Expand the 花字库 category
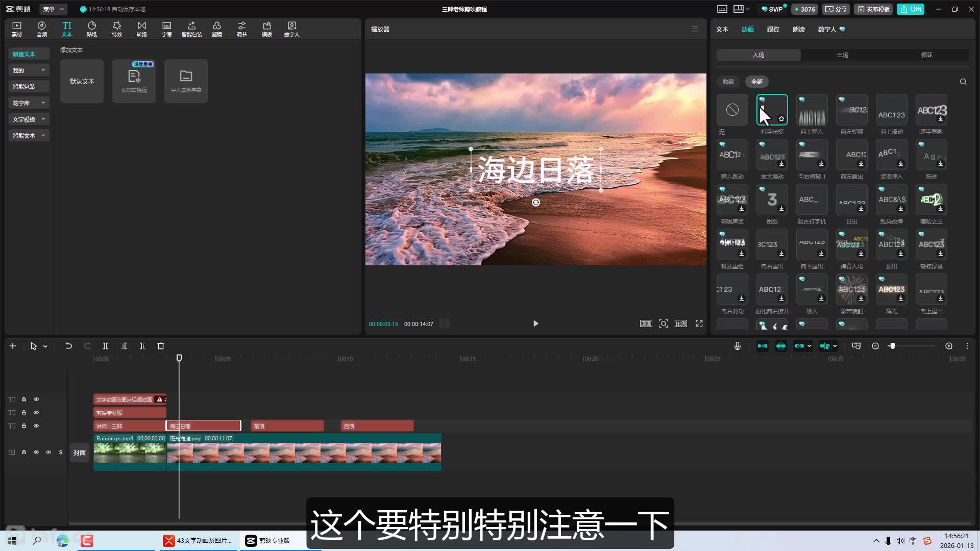This screenshot has width=980, height=551. coord(29,103)
